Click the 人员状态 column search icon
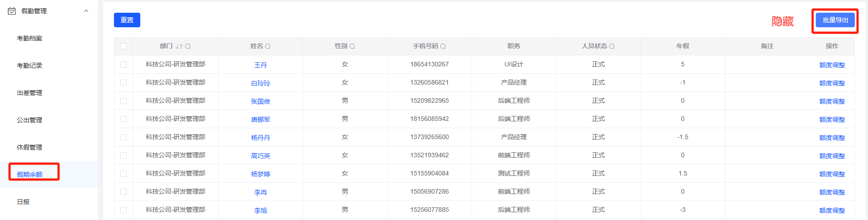 pyautogui.click(x=612, y=46)
